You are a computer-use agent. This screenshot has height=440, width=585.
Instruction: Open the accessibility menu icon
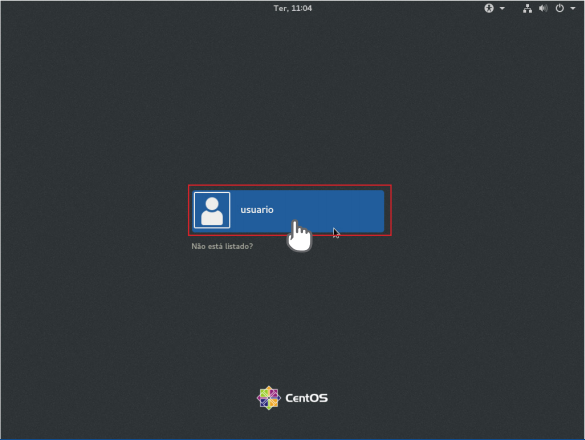tap(489, 8)
